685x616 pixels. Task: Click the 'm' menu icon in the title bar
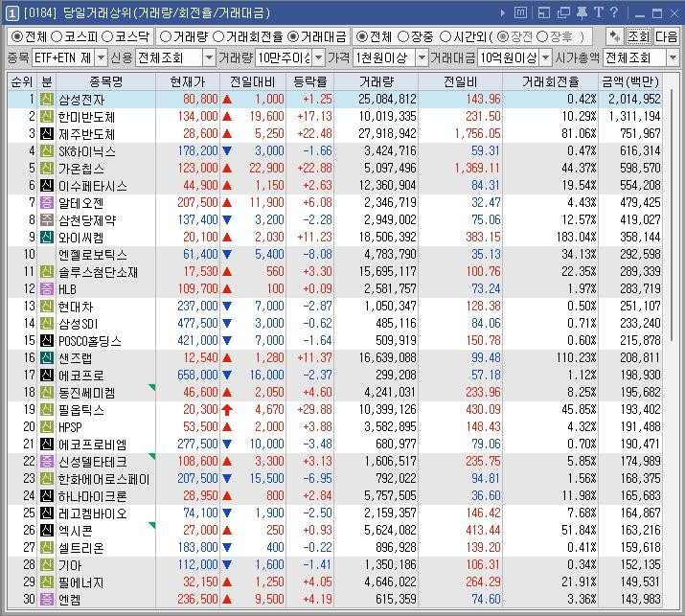[520, 13]
